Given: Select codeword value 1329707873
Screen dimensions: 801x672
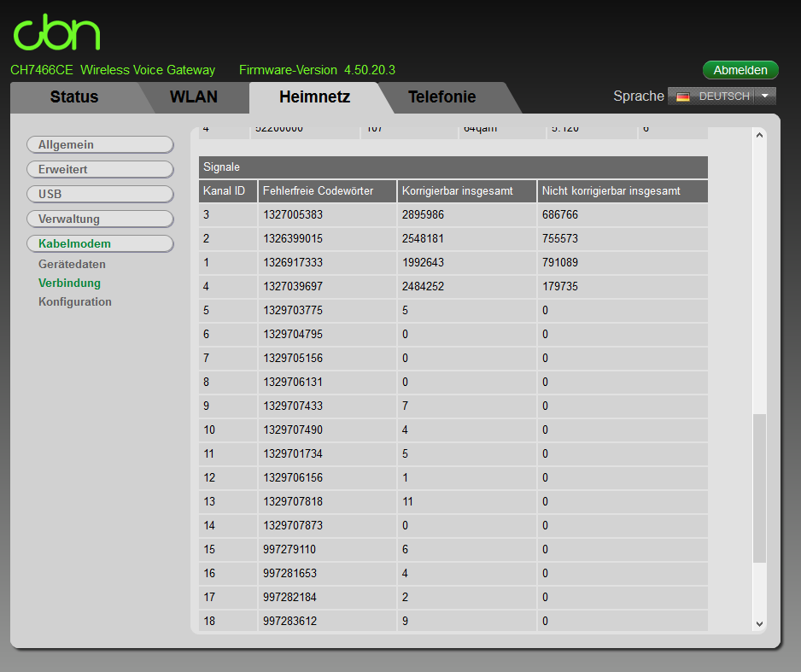Looking at the screenshot, I should (293, 525).
